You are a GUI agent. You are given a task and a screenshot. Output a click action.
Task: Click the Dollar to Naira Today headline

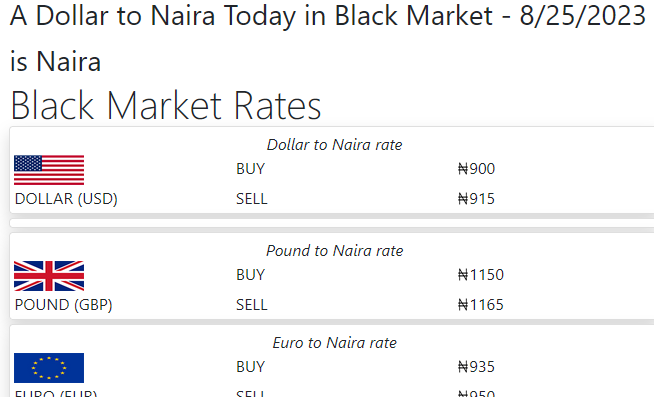pyautogui.click(x=328, y=38)
